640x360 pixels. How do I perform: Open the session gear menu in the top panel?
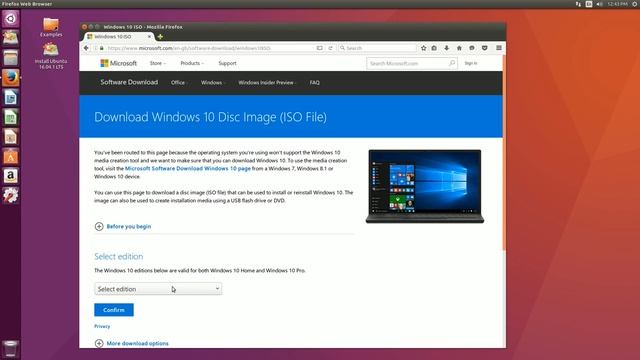tap(635, 4)
